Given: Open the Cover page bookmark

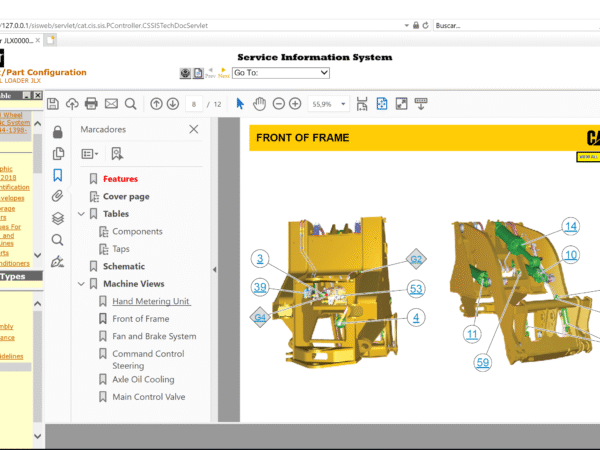Looking at the screenshot, I should pyautogui.click(x=126, y=197).
